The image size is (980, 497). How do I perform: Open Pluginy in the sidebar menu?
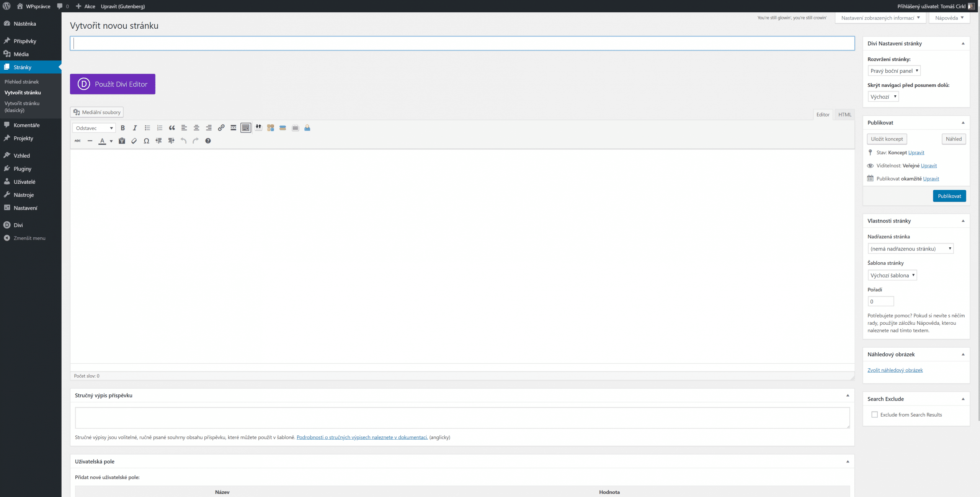[22, 169]
